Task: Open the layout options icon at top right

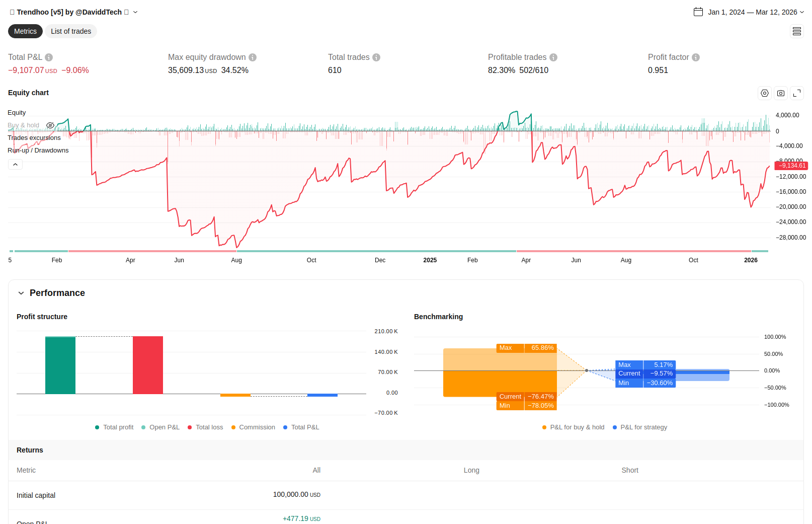Action: coord(797,32)
